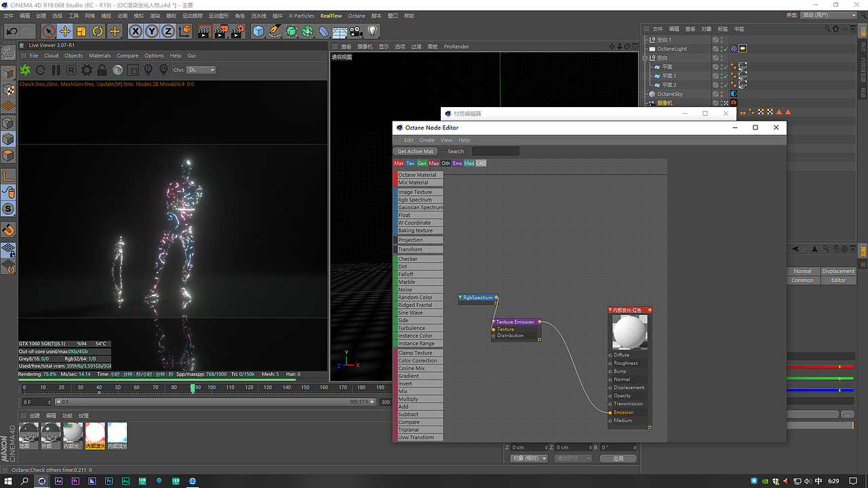Open Edit Render Settings icon

click(237, 31)
